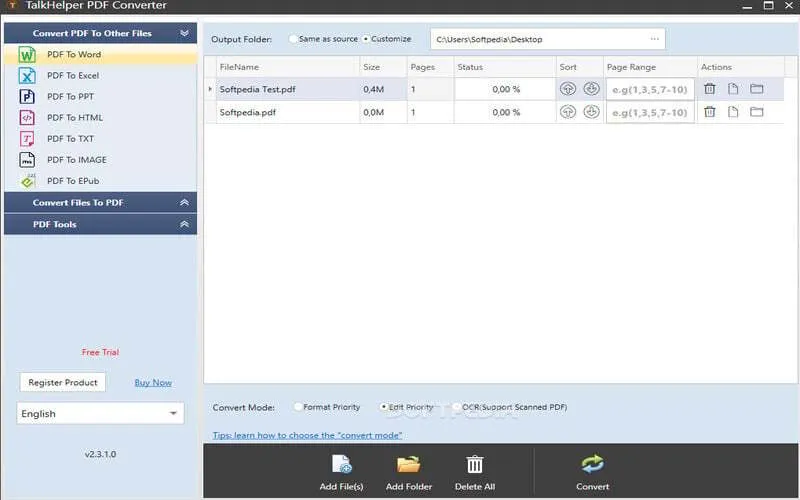Image resolution: width=800 pixels, height=500 pixels.
Task: Click the Page Range column header
Action: 650,67
